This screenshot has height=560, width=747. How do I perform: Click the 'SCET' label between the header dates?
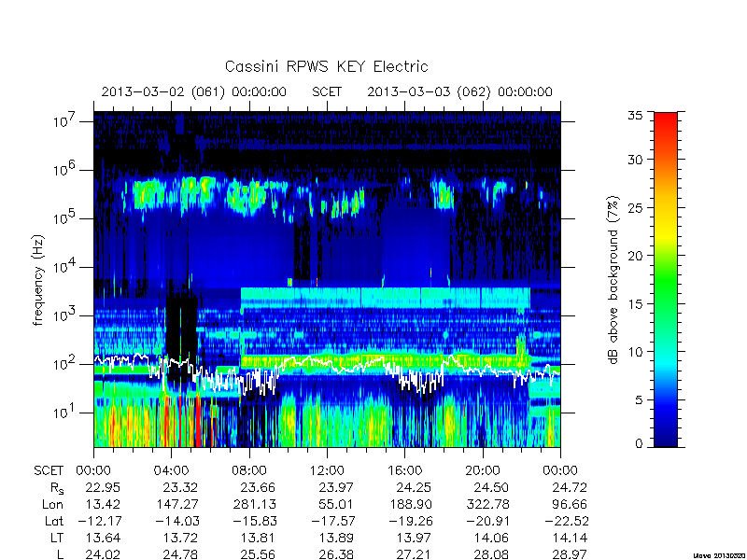coord(327,91)
